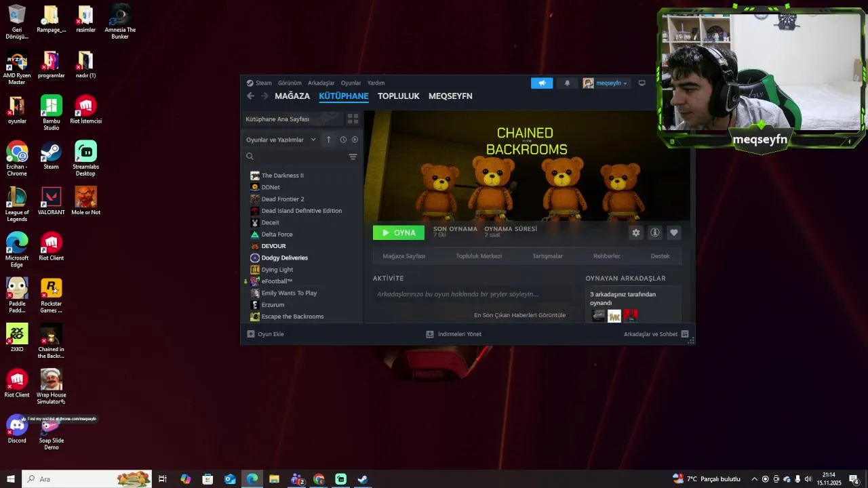Image resolution: width=868 pixels, height=488 pixels.
Task: Click En Son Çıkan Haberleri Görüntüle
Action: (x=519, y=315)
